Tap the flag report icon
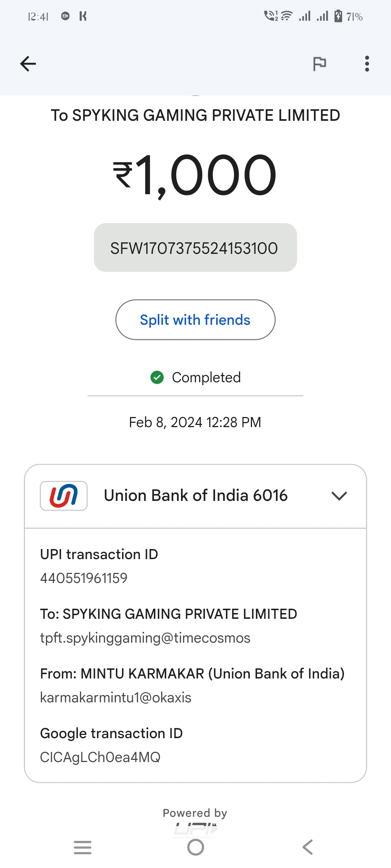Screen dimensions: 391x868 [319, 64]
